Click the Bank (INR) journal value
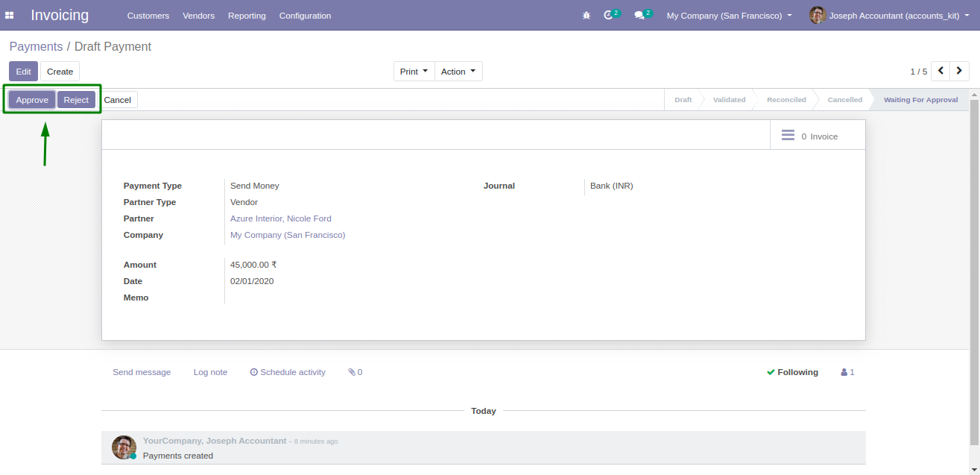 612,186
